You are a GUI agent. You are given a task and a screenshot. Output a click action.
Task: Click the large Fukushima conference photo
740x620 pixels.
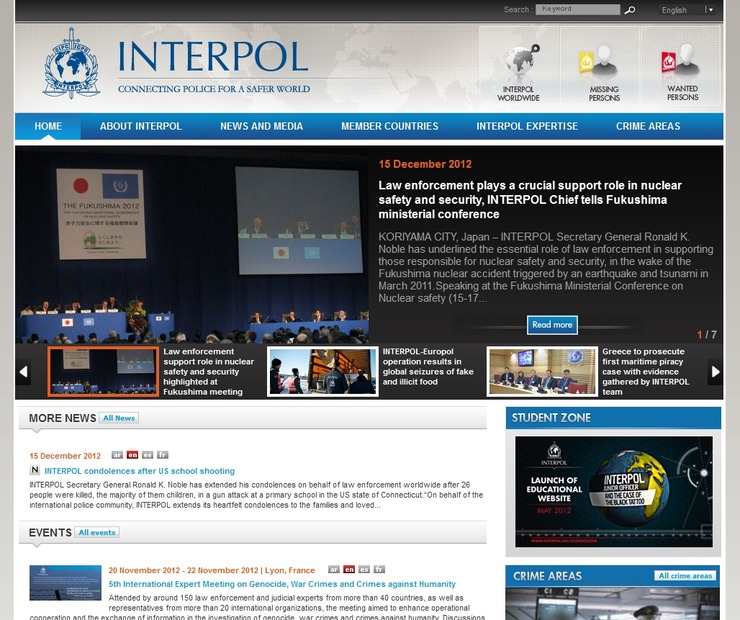pyautogui.click(x=192, y=245)
